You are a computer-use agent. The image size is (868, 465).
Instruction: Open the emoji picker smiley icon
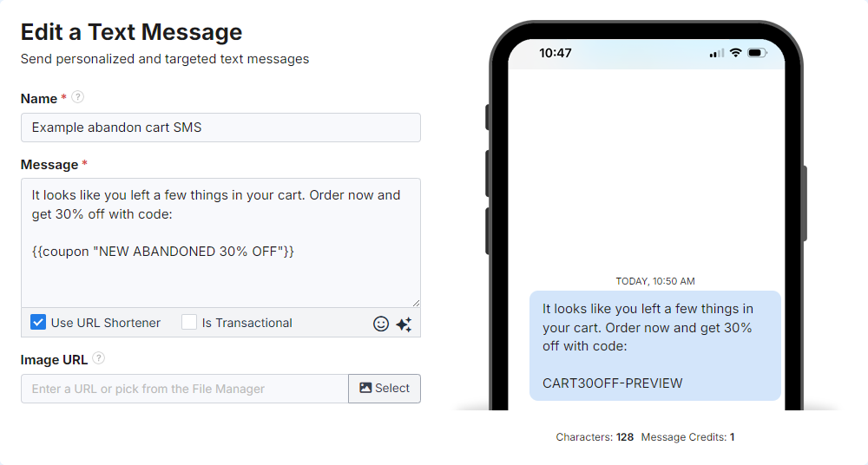click(381, 324)
